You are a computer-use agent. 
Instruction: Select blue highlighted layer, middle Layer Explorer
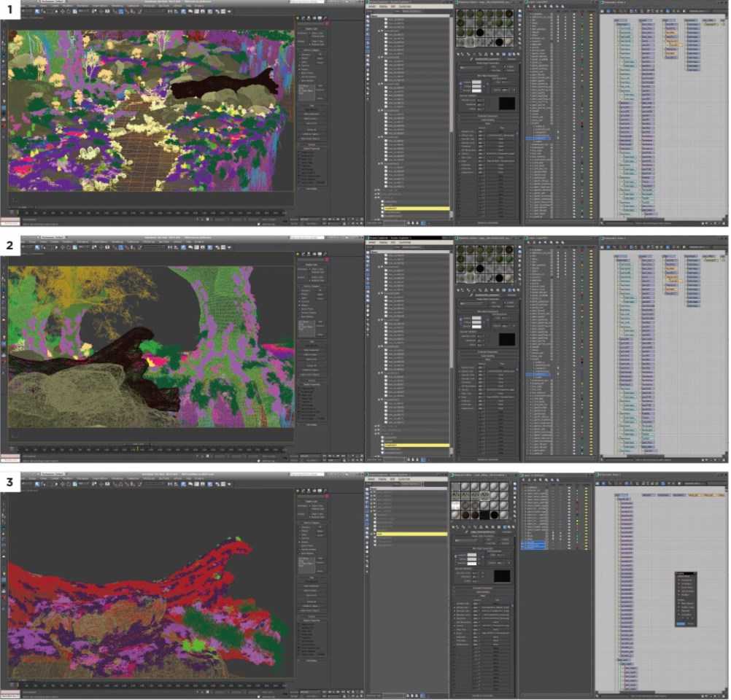pyautogui.click(x=538, y=374)
